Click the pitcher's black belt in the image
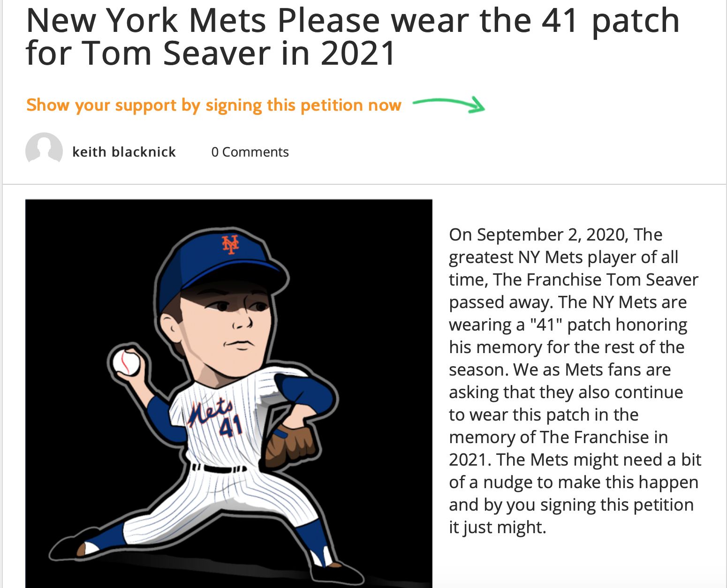Viewport: 727px width, 588px height. (220, 468)
